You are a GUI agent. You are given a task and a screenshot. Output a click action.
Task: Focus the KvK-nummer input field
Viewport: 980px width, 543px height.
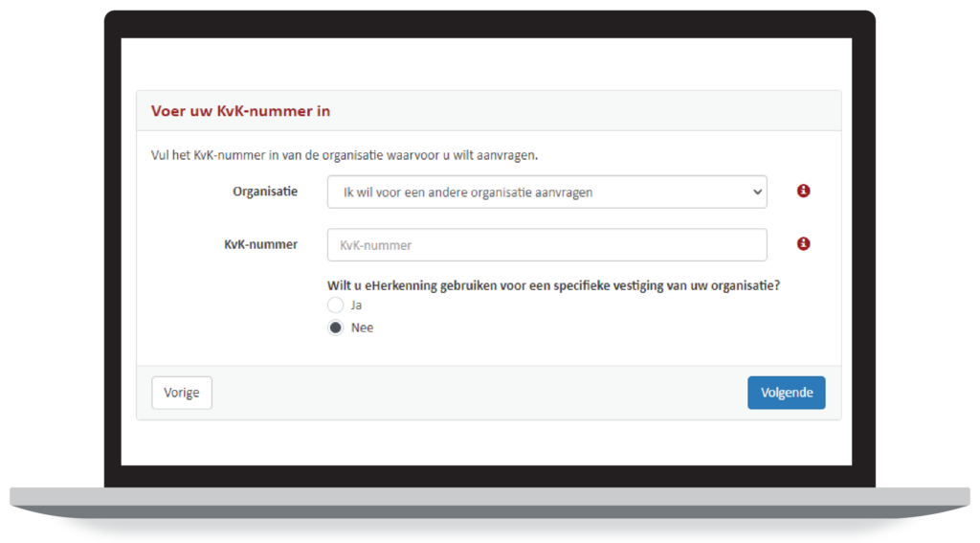pyautogui.click(x=546, y=244)
